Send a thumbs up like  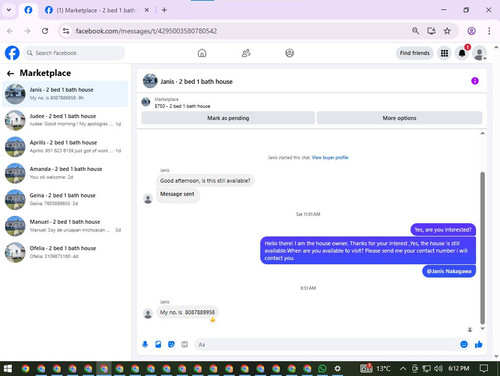coord(479,344)
